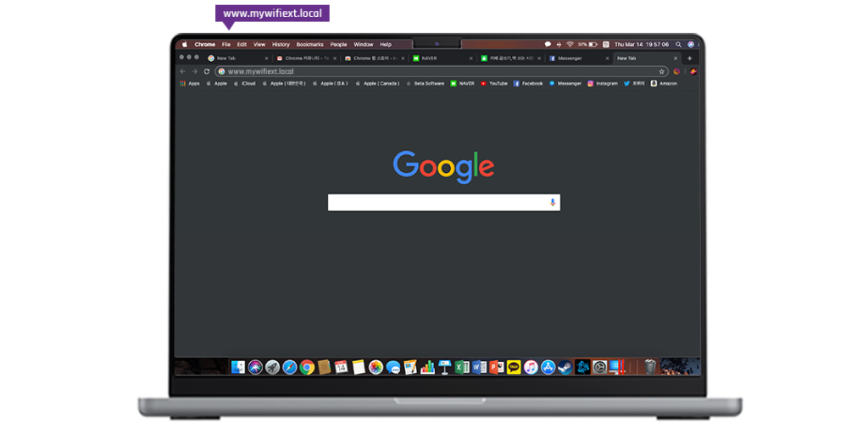Viewport: 868px width, 423px height.
Task: Open Microsoft Word from the dock
Action: click(x=480, y=367)
